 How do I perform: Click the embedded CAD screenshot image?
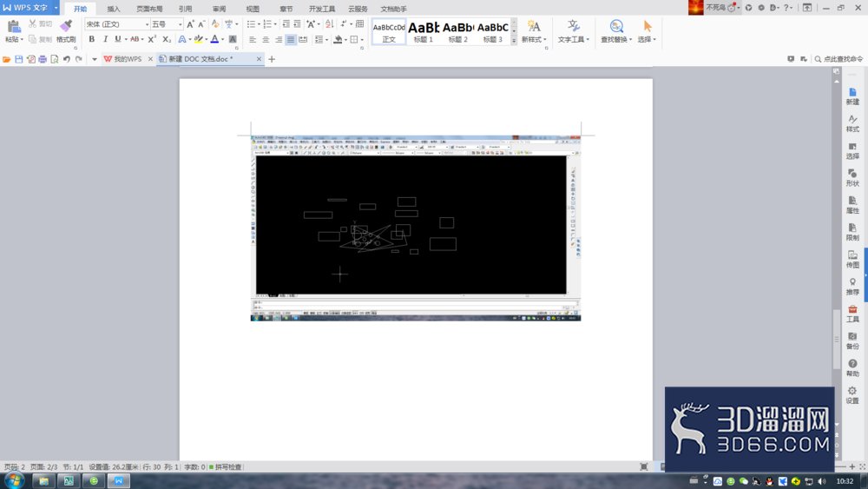pyautogui.click(x=416, y=228)
